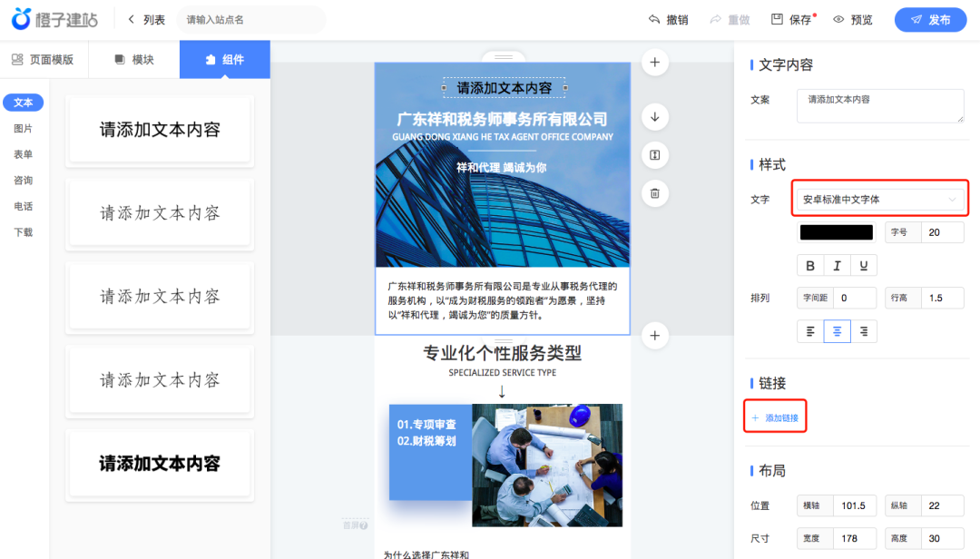Select the 专业化个性服务类型 heading
980x559 pixels.
(x=503, y=353)
